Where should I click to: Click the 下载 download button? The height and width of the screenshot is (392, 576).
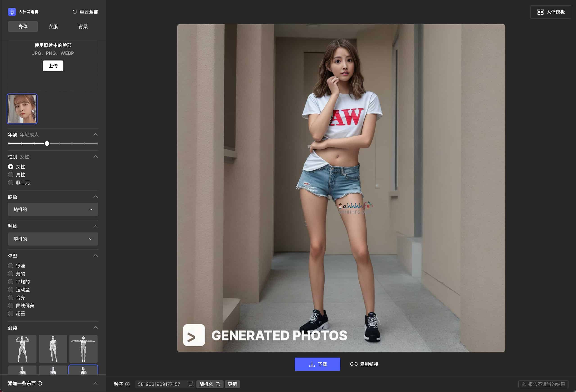tap(317, 364)
